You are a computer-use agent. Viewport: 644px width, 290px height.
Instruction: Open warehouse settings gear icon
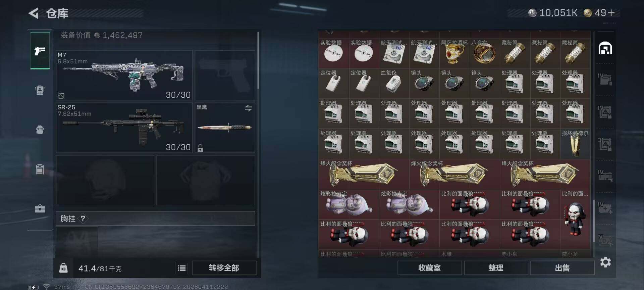click(x=605, y=262)
